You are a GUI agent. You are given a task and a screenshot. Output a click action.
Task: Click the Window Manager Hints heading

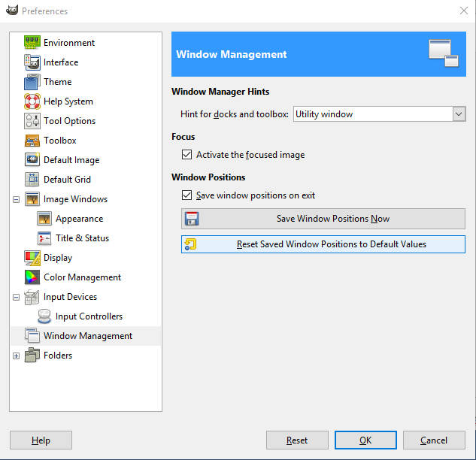click(220, 92)
